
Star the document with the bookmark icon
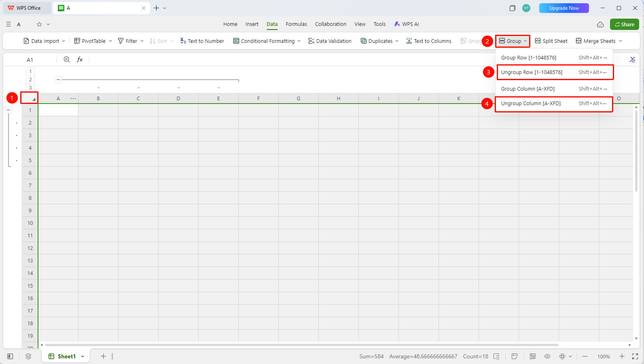[39, 24]
